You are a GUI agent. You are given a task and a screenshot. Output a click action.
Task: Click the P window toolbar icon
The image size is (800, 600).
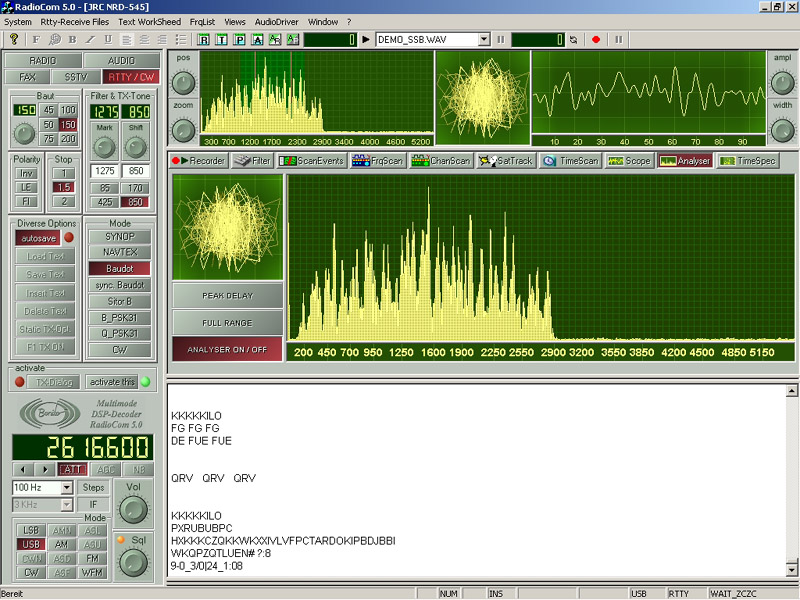(239, 39)
